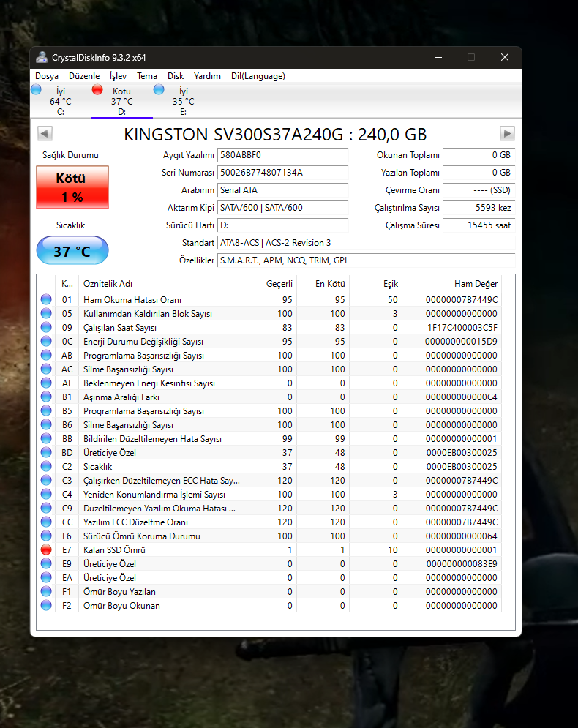The width and height of the screenshot is (578, 728).
Task: Select the Bildirilen Düzeltilemeyen Hata Sayısı row
Action: pyautogui.click(x=269, y=438)
